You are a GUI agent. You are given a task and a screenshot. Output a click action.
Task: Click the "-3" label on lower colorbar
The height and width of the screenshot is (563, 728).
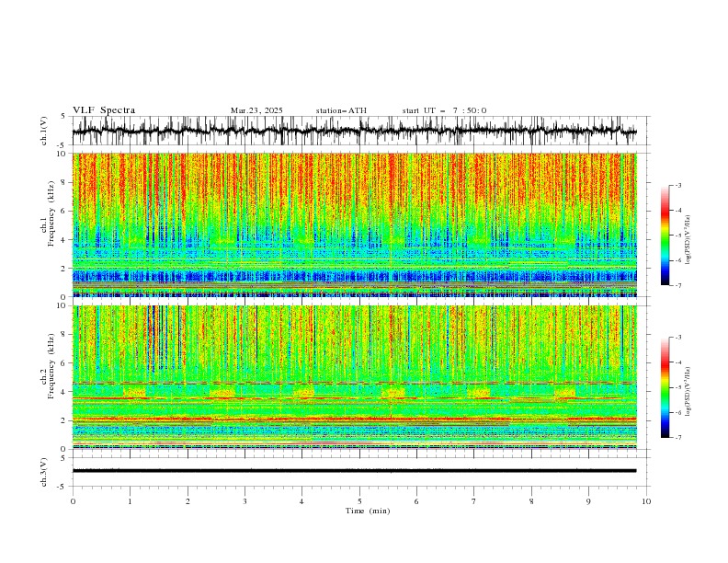click(678, 338)
